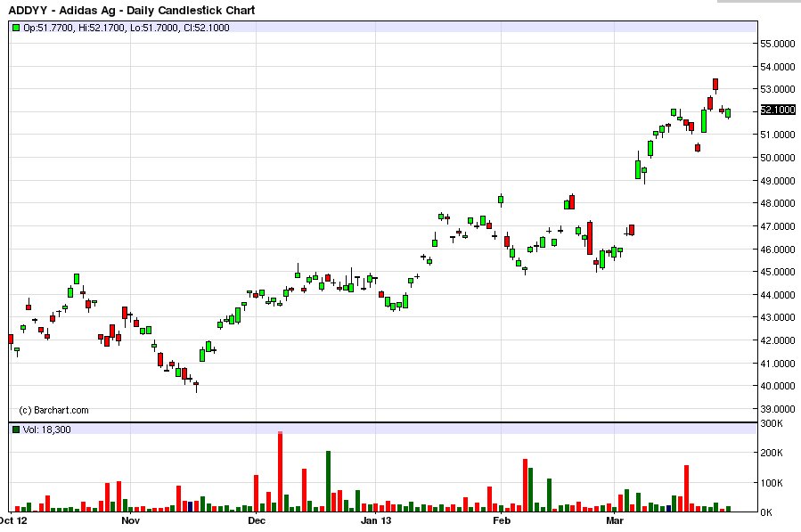This screenshot has width=801, height=532.
Task: Click the tall red March volume bar
Action: click(x=686, y=488)
